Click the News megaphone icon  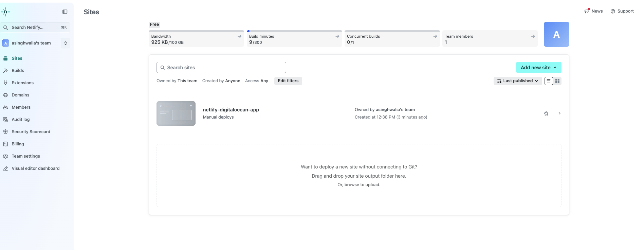(x=587, y=11)
